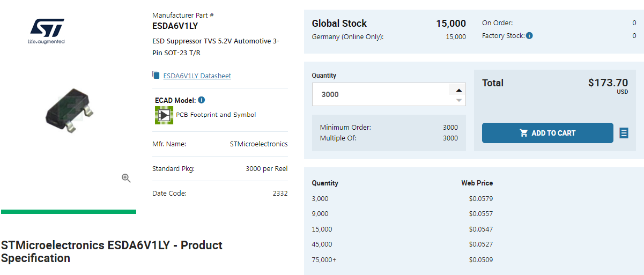This screenshot has height=275, width=644.
Task: Click the date code value 2332
Action: pyautogui.click(x=280, y=194)
